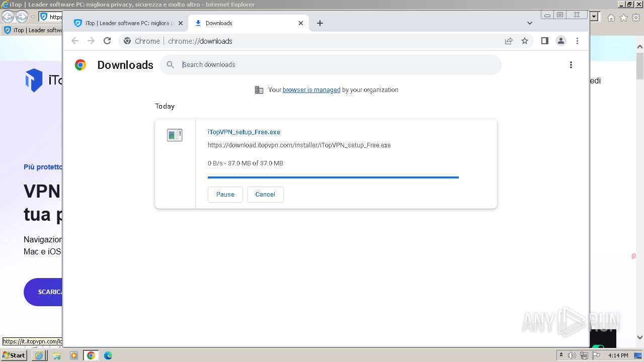Click Chrome taskbar icon
This screenshot has height=362, width=644.
(x=91, y=355)
